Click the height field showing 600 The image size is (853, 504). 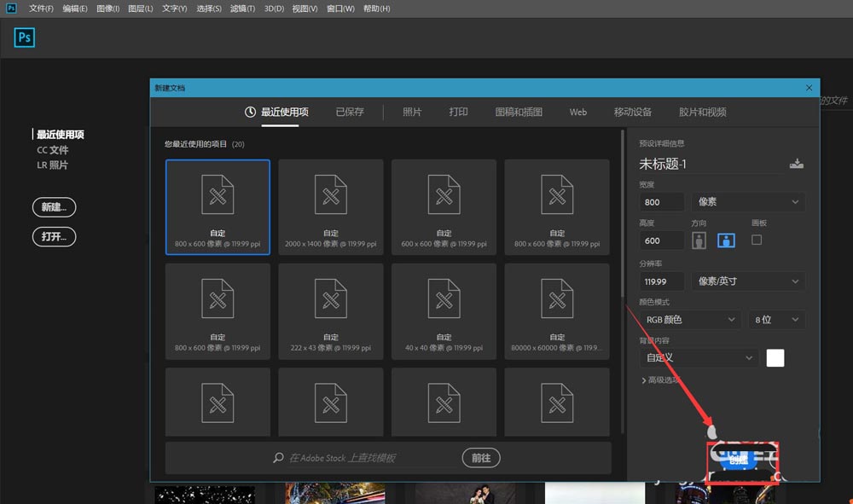tap(661, 240)
